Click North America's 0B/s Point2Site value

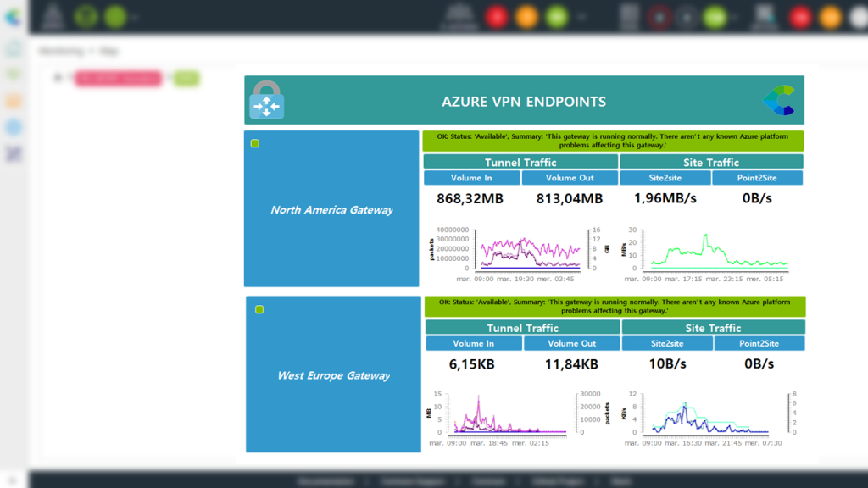click(757, 198)
